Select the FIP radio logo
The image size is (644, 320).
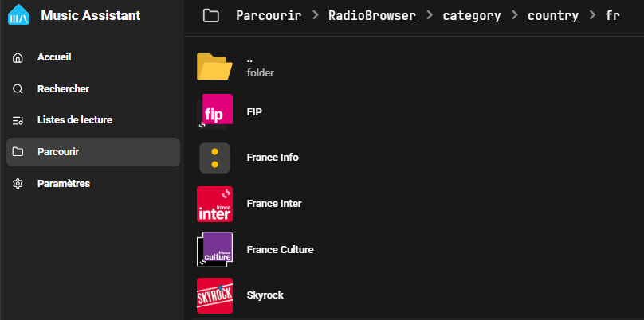(x=214, y=111)
